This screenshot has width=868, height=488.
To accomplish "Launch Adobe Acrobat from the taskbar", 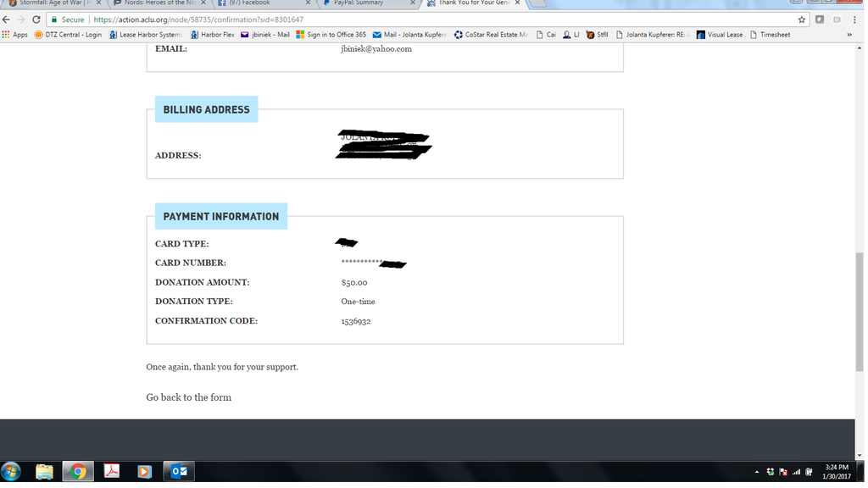I will point(112,471).
